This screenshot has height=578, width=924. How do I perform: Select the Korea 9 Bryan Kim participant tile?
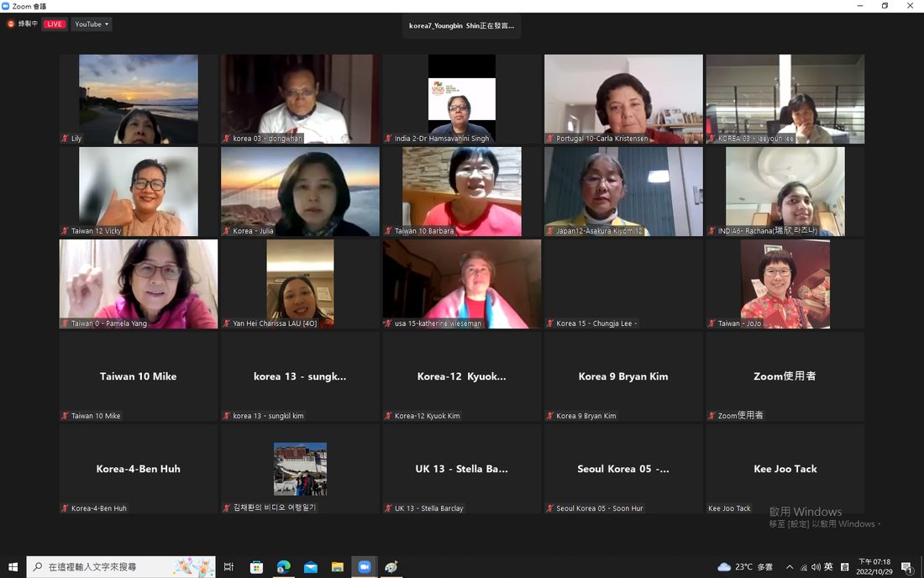point(623,376)
